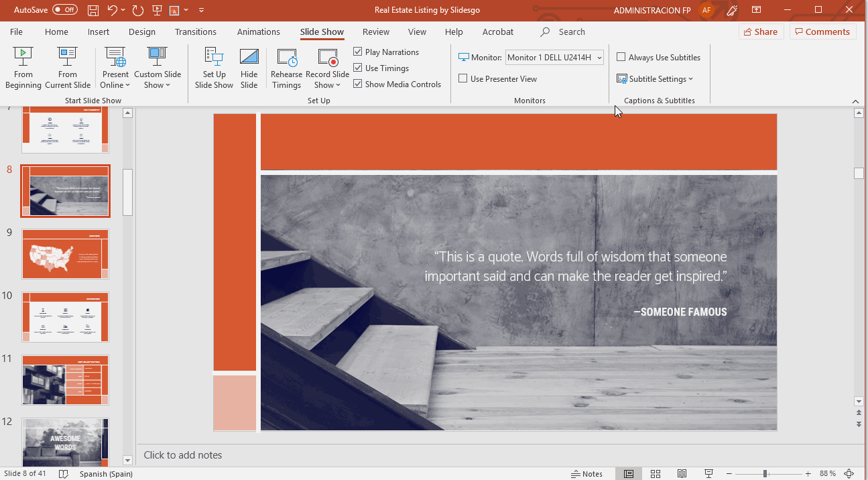Click the Share button
Viewport: 868px width, 480px height.
pyautogui.click(x=759, y=32)
